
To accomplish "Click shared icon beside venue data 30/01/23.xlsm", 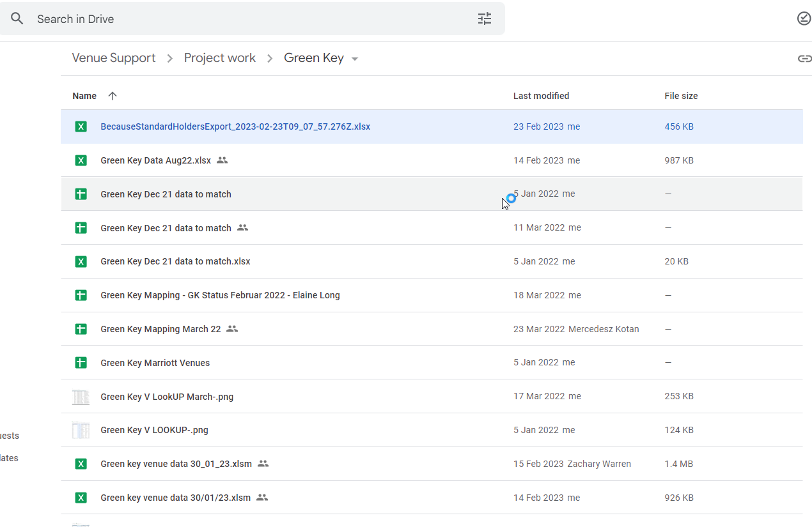I will (x=262, y=498).
